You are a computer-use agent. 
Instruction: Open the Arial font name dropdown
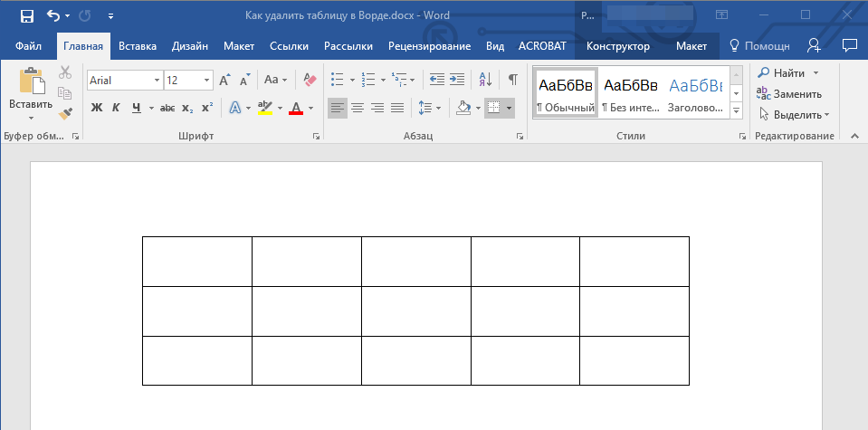pos(157,80)
